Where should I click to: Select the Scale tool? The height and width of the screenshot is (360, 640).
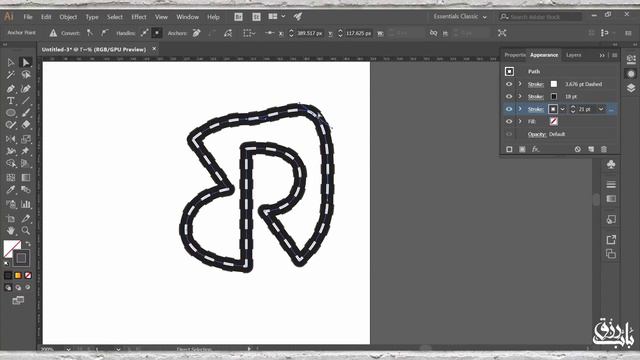26,139
